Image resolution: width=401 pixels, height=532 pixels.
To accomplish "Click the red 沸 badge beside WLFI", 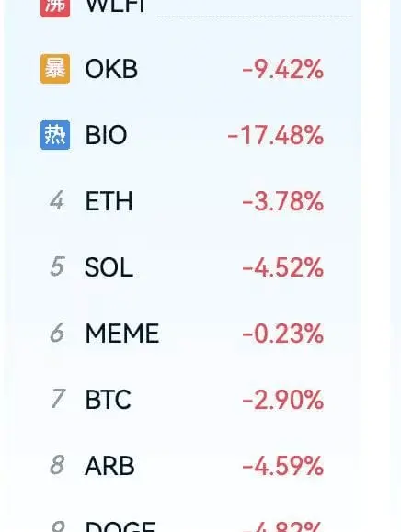I will click(55, 8).
